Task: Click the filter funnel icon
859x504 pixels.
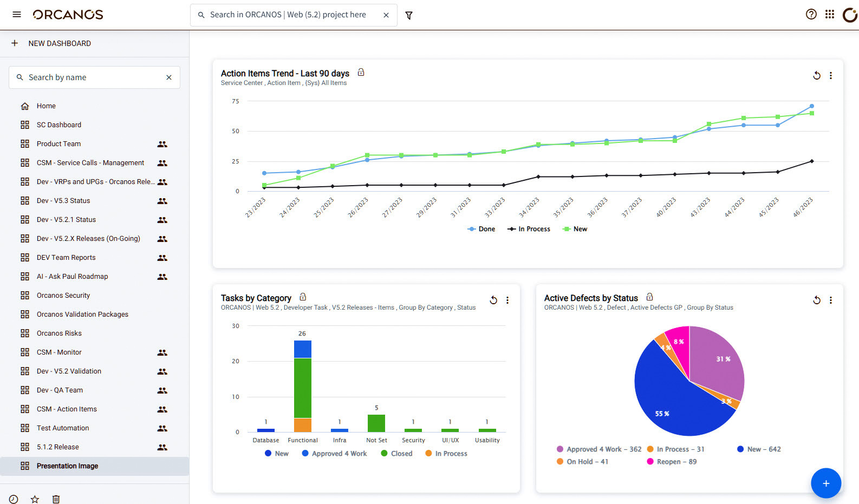Action: (x=409, y=15)
